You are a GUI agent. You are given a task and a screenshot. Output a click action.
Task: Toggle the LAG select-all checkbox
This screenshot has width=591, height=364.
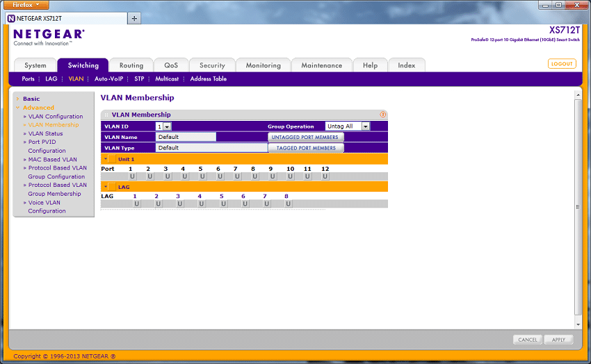tap(112, 187)
